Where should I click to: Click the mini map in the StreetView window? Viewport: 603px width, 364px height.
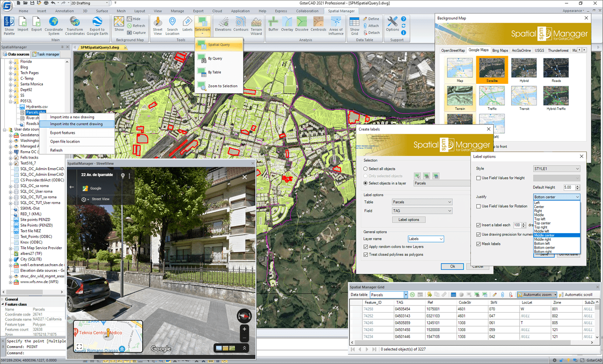108,337
